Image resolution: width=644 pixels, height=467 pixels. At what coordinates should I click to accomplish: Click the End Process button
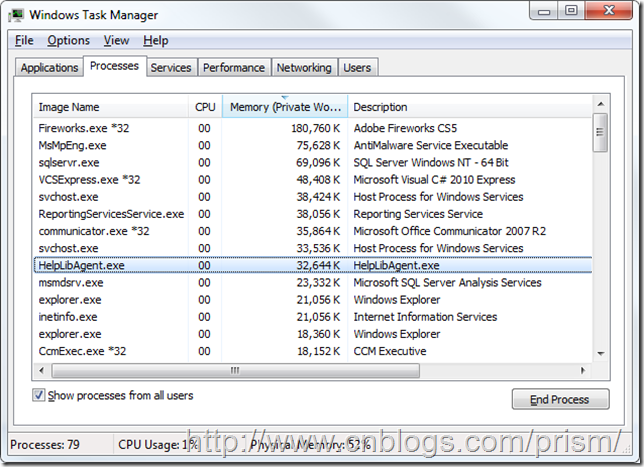[560, 399]
